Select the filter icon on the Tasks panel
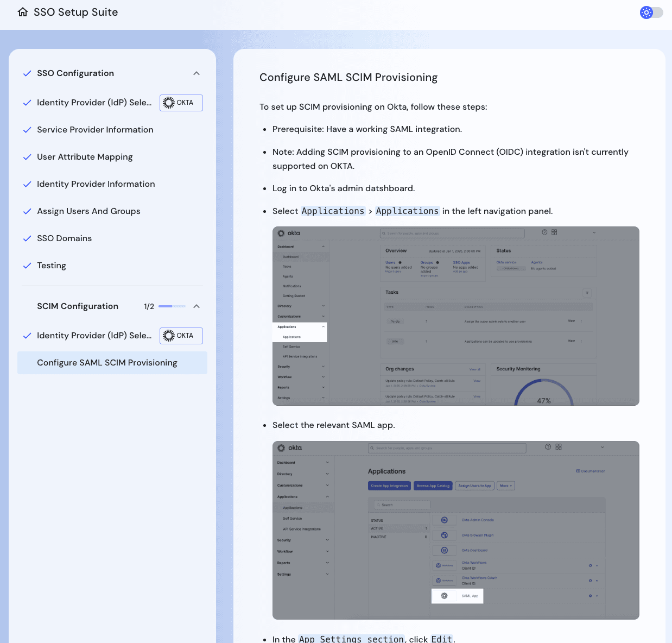This screenshot has width=672, height=643. pos(587,293)
